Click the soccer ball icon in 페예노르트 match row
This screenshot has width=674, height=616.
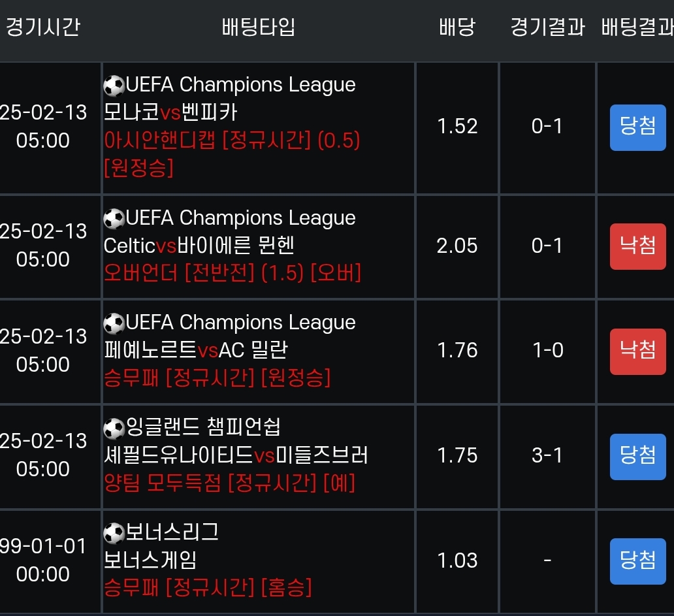click(114, 323)
